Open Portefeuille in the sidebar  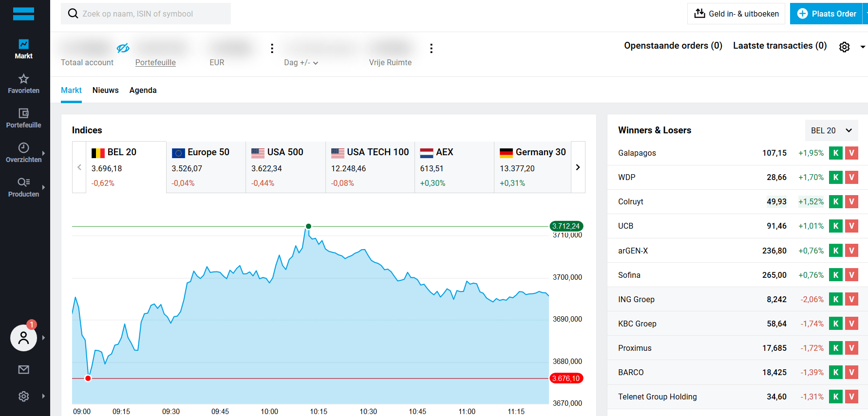click(x=23, y=118)
